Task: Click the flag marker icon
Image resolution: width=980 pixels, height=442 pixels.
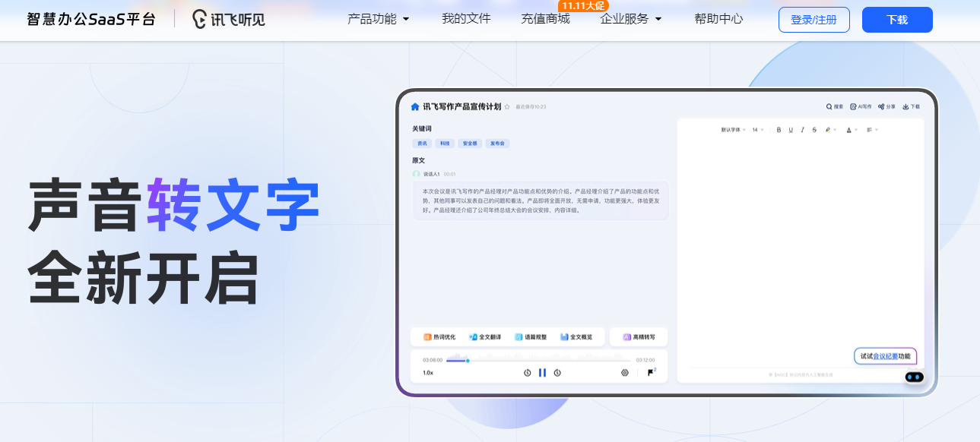Action: click(652, 372)
